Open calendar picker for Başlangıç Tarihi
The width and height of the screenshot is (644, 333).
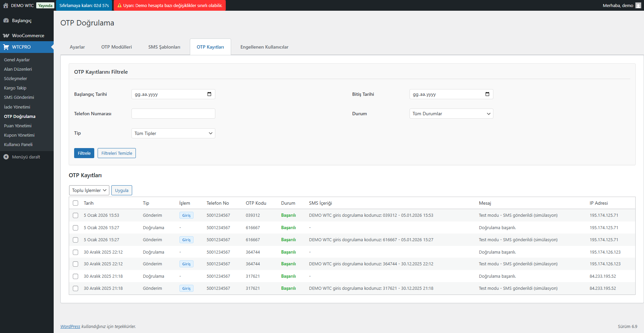pos(209,94)
